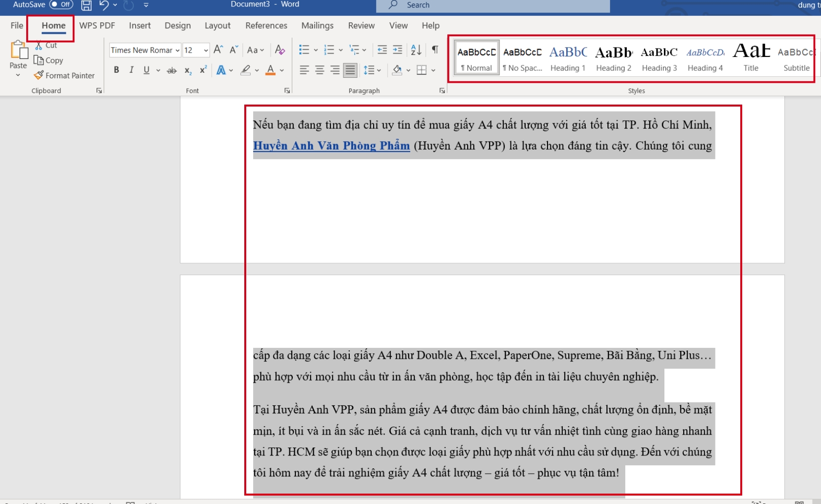Open the Review tab
Screen dimensions: 821x504
[x=361, y=26]
